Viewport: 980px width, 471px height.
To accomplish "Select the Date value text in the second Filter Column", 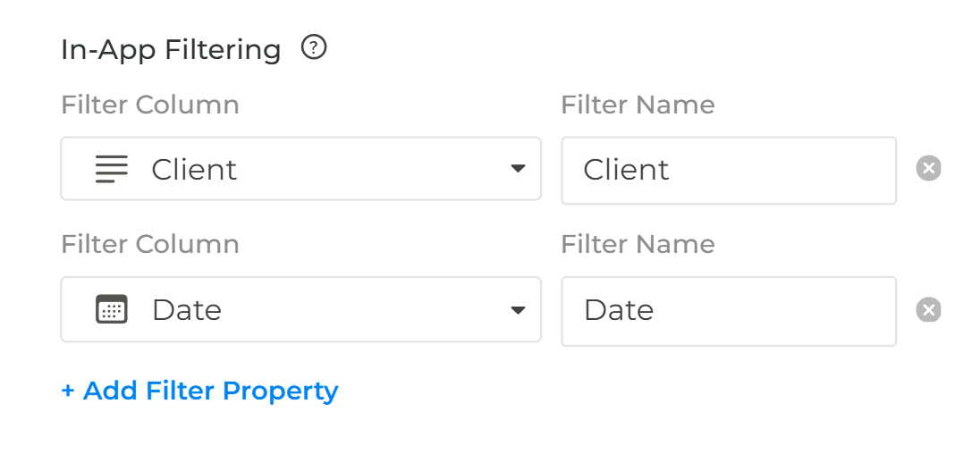I will (187, 310).
